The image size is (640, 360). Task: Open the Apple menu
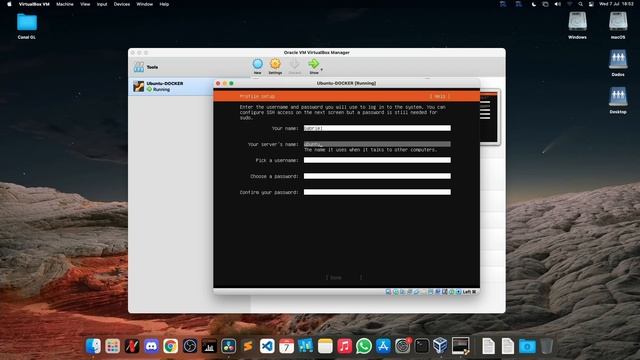9,4
